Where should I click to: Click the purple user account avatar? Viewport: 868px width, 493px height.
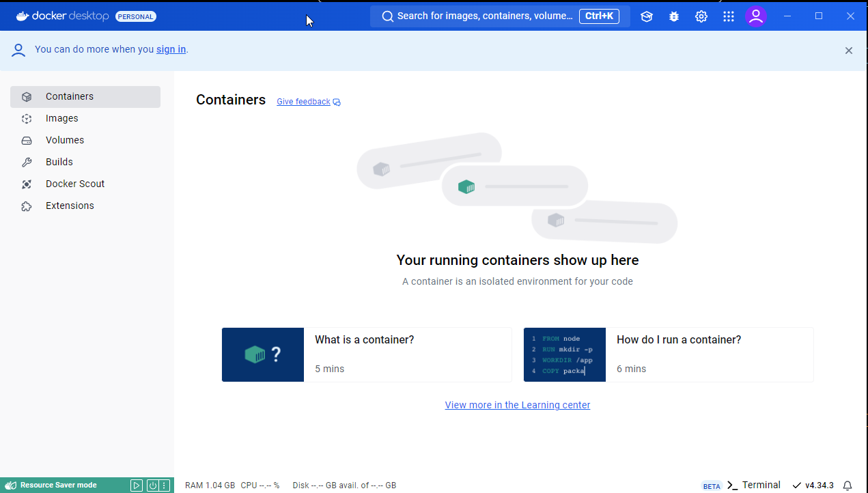click(756, 16)
